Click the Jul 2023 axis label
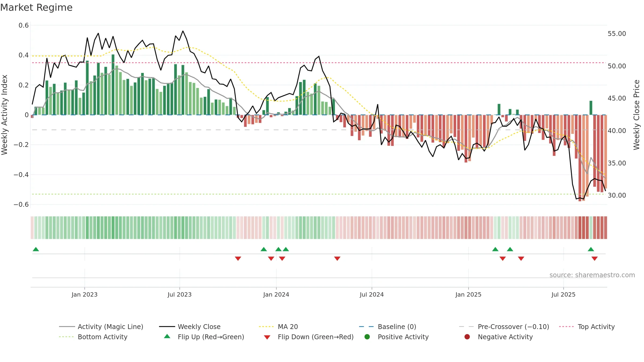 click(180, 294)
